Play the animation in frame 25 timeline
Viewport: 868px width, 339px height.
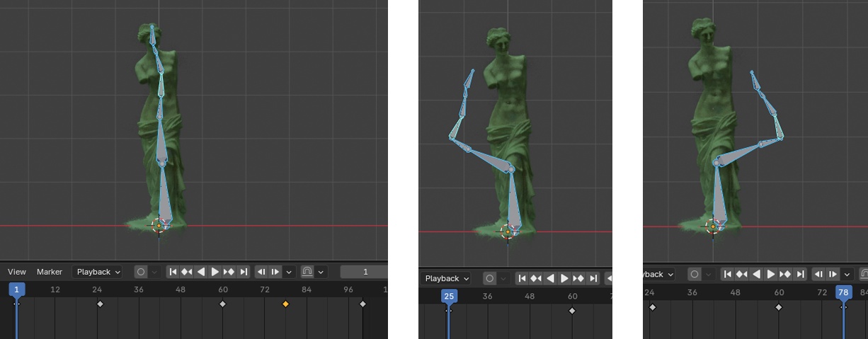[564, 278]
